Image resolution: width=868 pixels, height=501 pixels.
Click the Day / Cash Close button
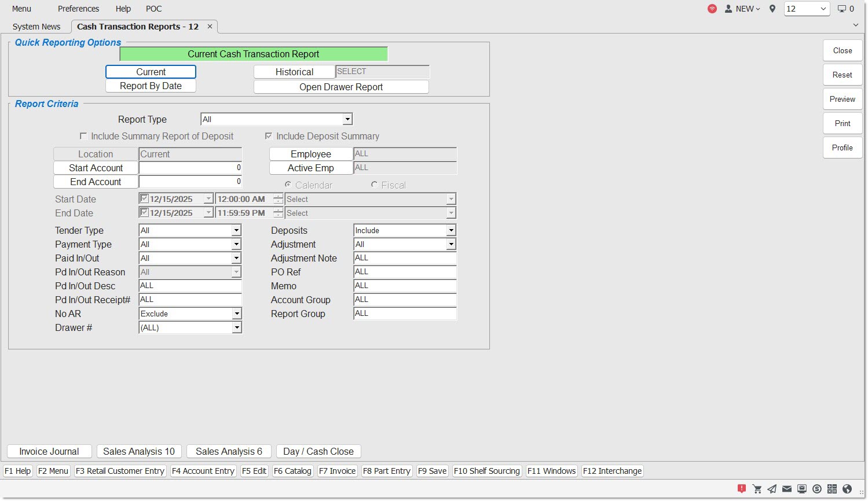point(318,451)
